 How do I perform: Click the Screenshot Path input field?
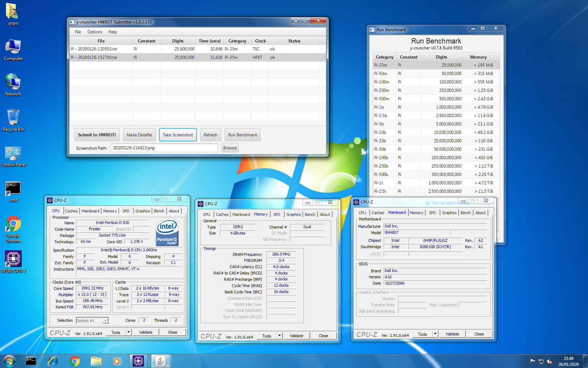coord(164,148)
